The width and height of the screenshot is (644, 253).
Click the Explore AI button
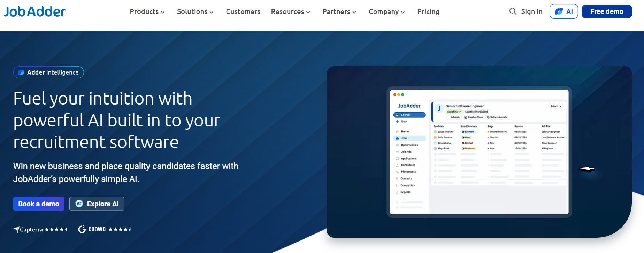point(97,204)
